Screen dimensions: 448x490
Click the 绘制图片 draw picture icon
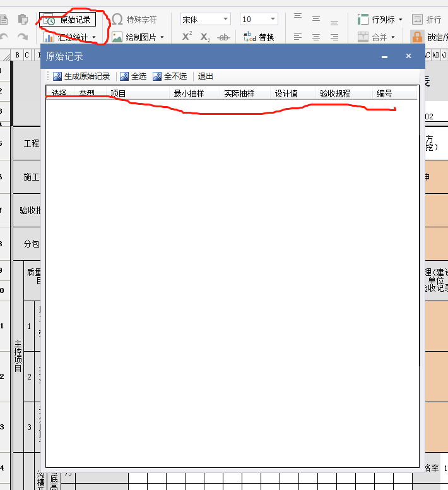117,38
